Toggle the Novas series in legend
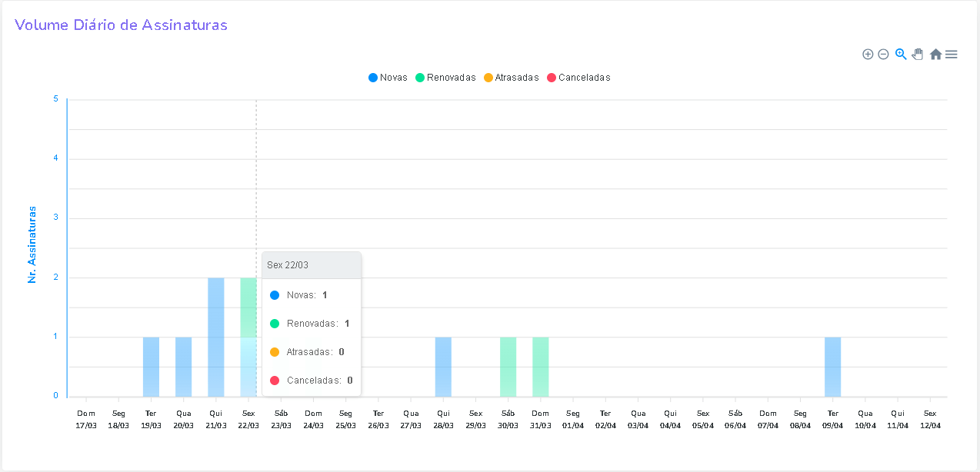 pos(388,78)
